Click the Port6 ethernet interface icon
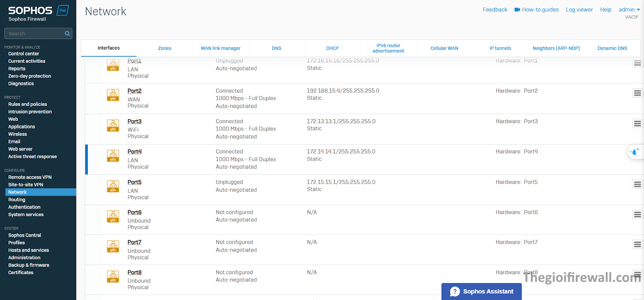The height and width of the screenshot is (300, 644). click(113, 217)
